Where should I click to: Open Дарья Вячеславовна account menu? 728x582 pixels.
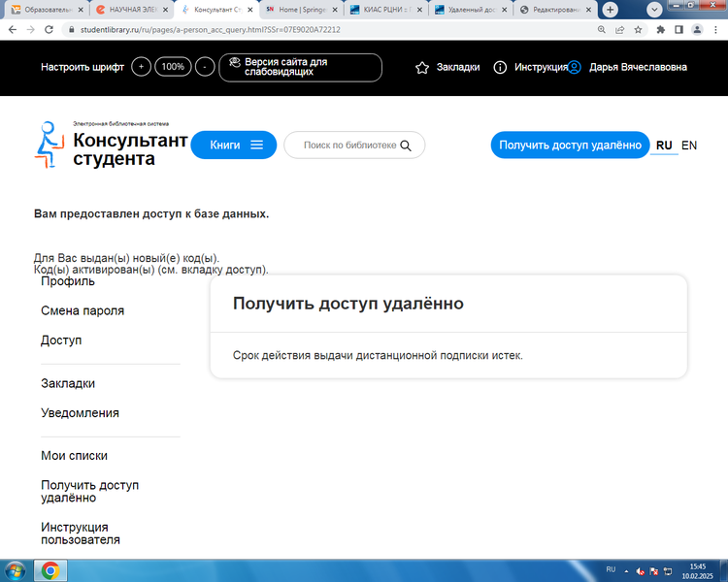click(x=638, y=67)
